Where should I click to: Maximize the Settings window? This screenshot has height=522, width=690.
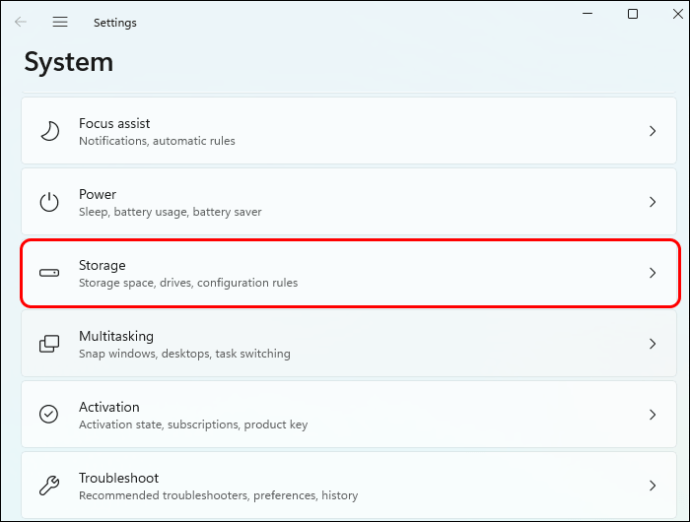[633, 14]
